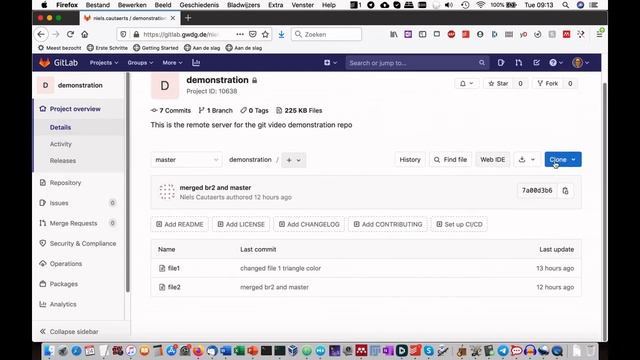Click Collapse sidebar
This screenshot has height=360, width=640.
tap(69, 331)
